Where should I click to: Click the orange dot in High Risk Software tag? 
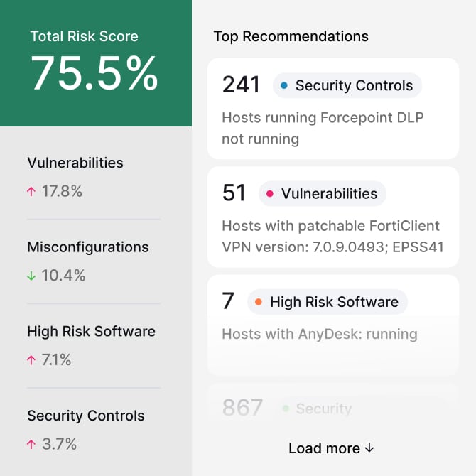pyautogui.click(x=259, y=302)
